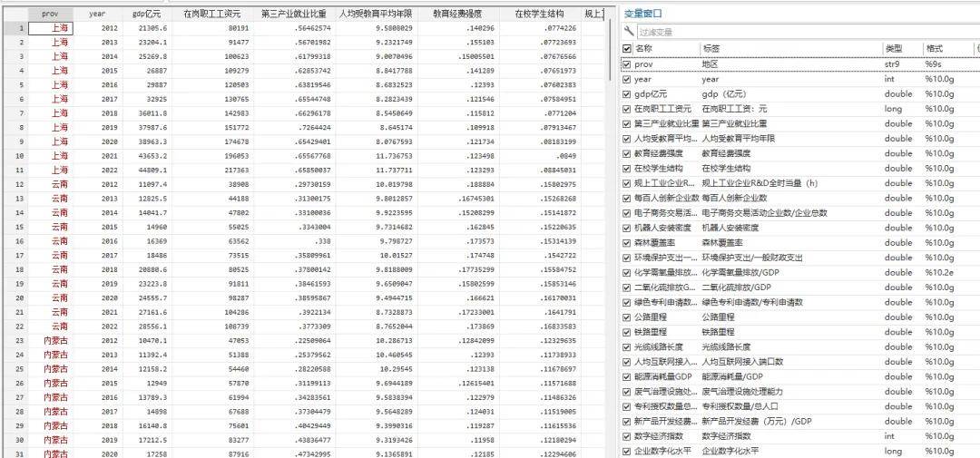This screenshot has width=980, height=458.
Task: Select the prov column header in data grid
Action: 51,13
